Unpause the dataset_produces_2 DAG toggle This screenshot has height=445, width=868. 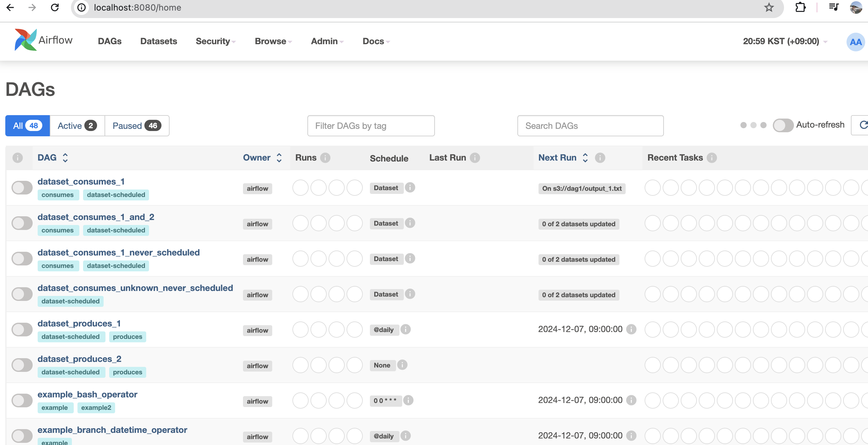pyautogui.click(x=22, y=365)
